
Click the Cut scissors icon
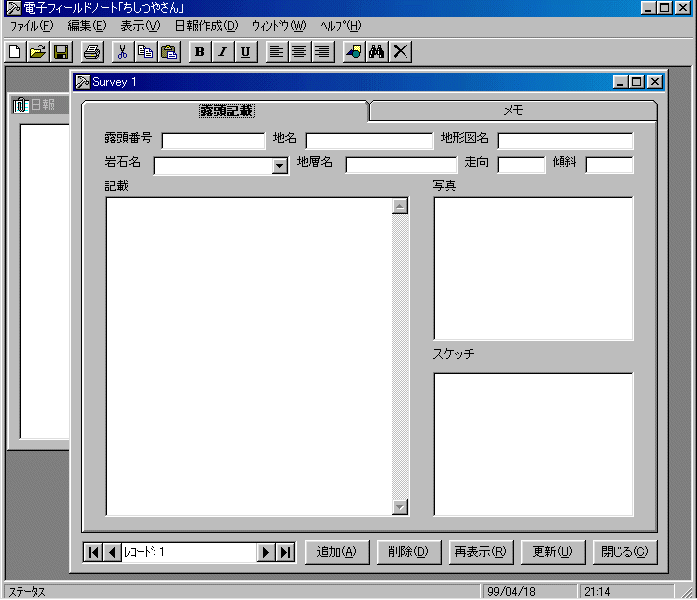[x=123, y=52]
